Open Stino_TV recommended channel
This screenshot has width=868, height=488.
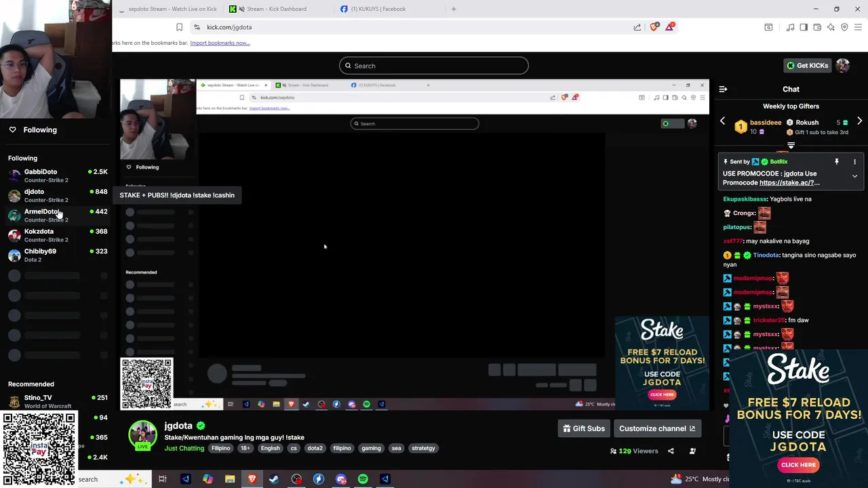coord(58,401)
